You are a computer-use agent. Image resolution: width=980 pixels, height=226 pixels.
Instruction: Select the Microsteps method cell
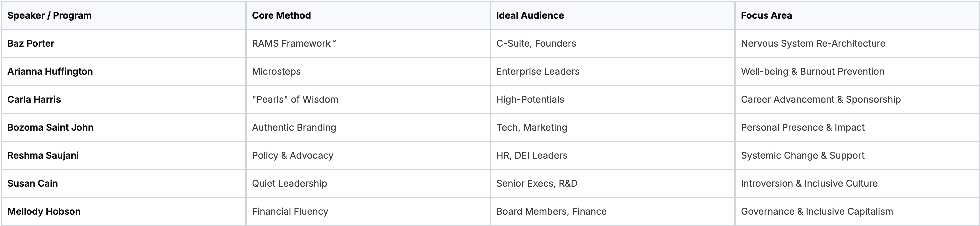click(x=276, y=72)
